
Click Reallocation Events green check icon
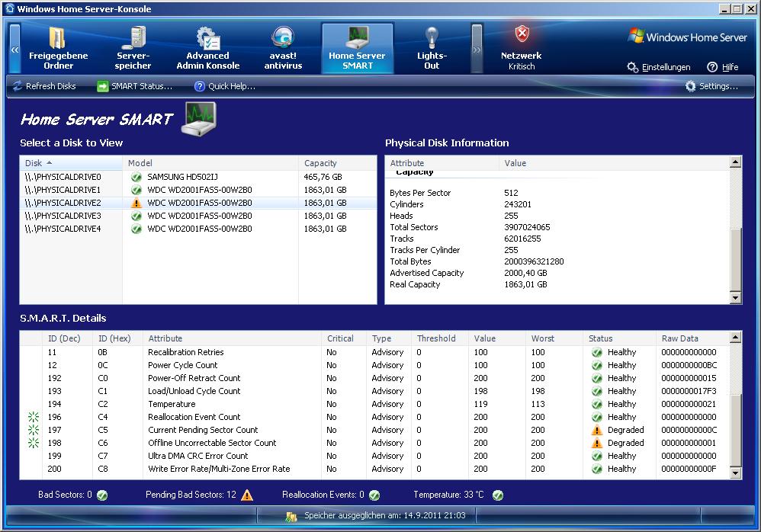click(374, 495)
